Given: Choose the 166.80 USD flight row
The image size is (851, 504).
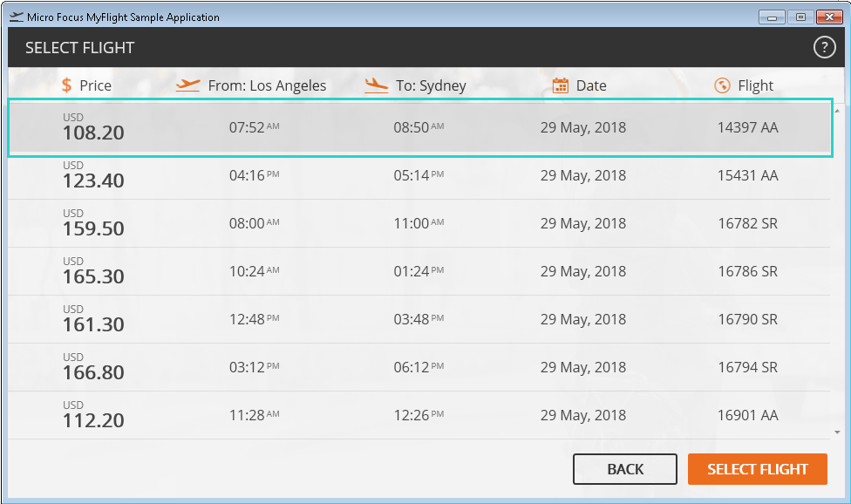Looking at the screenshot, I should 419,368.
